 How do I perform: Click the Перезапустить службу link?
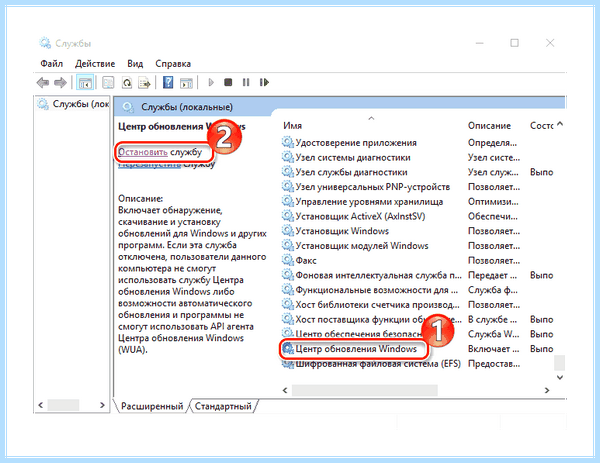(x=166, y=165)
